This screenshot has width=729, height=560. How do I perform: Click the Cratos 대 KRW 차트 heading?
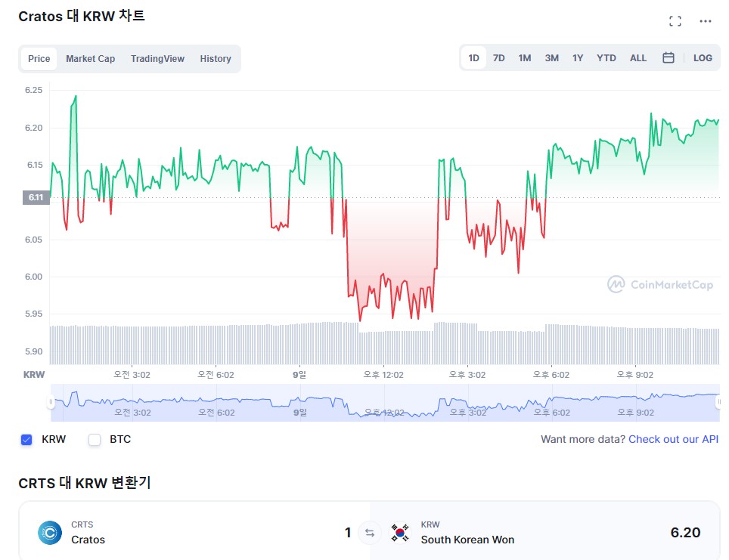[82, 17]
